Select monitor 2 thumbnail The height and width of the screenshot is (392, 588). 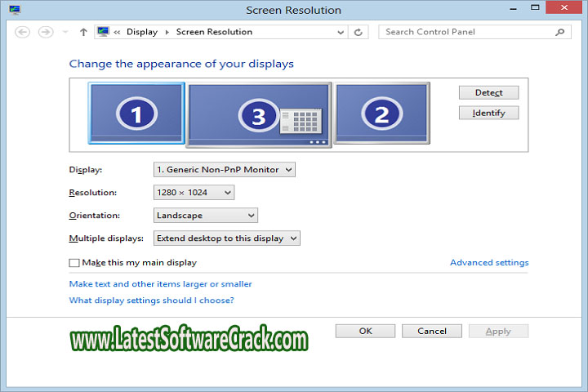tap(381, 113)
